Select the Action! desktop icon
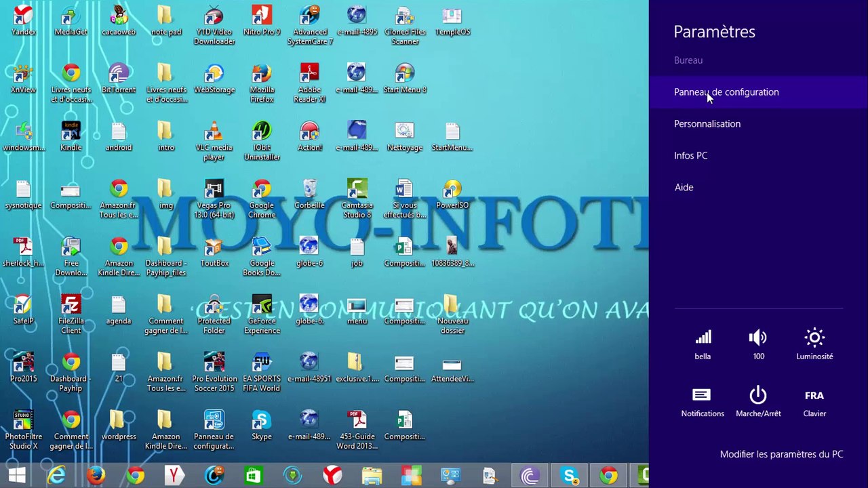Screen dimensions: 868x488 [309, 136]
